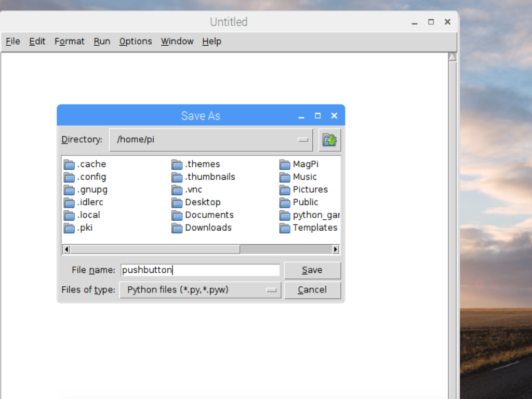Select the Desktop folder name

(x=203, y=202)
